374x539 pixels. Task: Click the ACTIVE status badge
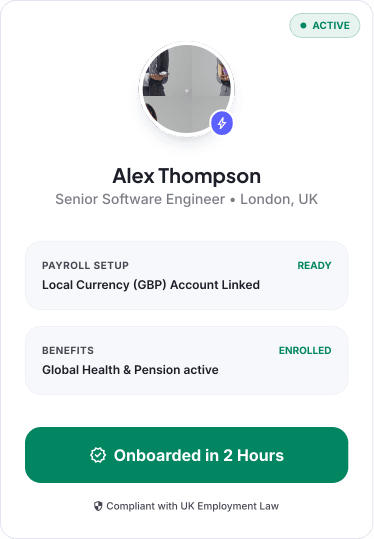(x=324, y=25)
